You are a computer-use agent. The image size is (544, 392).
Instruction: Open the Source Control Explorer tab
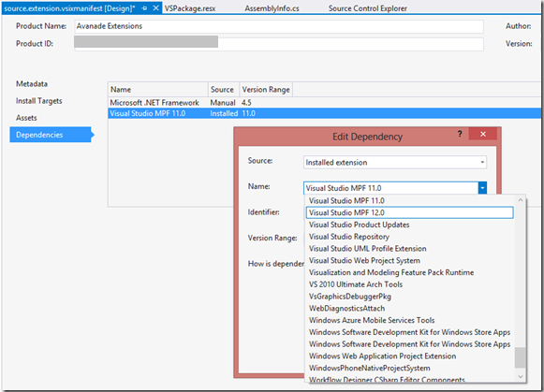click(367, 8)
